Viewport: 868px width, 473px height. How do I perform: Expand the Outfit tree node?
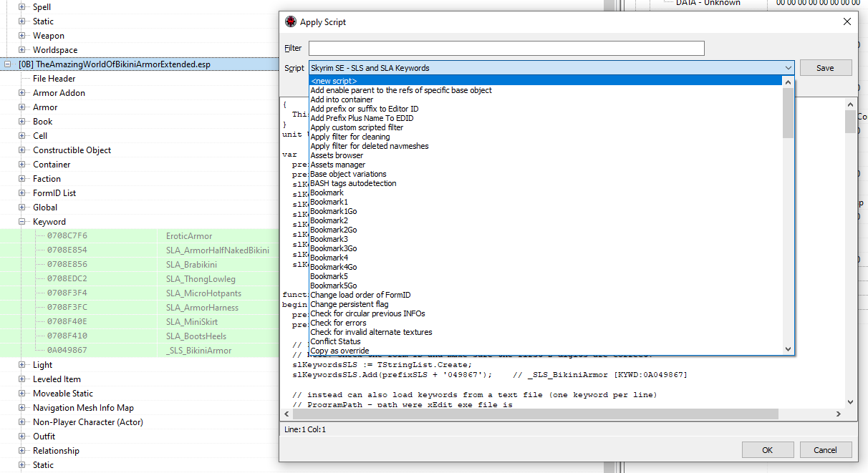point(21,437)
